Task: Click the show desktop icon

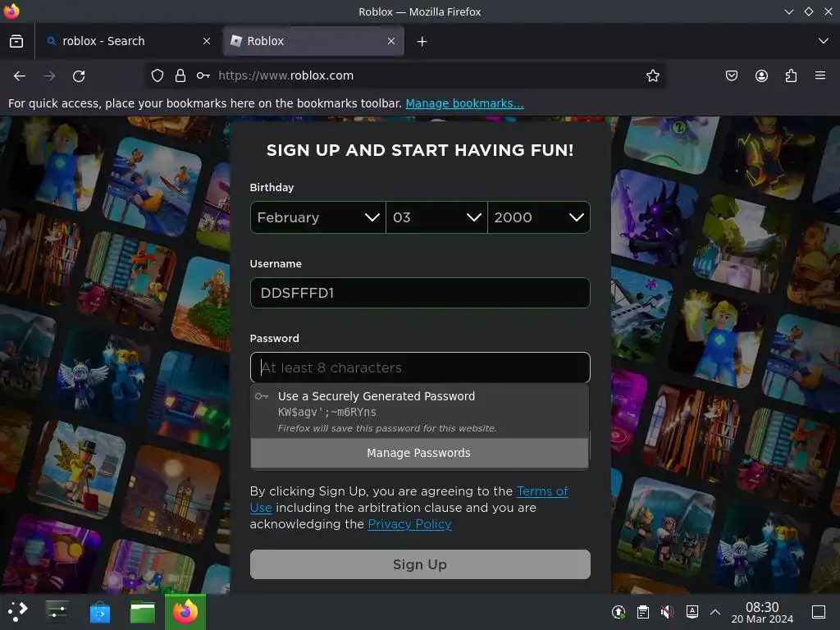Action: coord(819,612)
